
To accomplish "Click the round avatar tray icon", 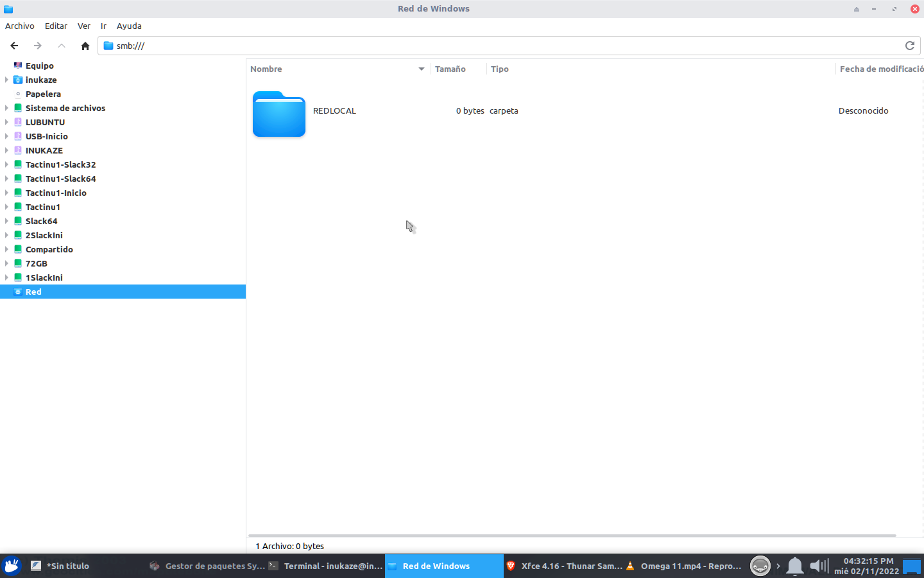I will 760,566.
